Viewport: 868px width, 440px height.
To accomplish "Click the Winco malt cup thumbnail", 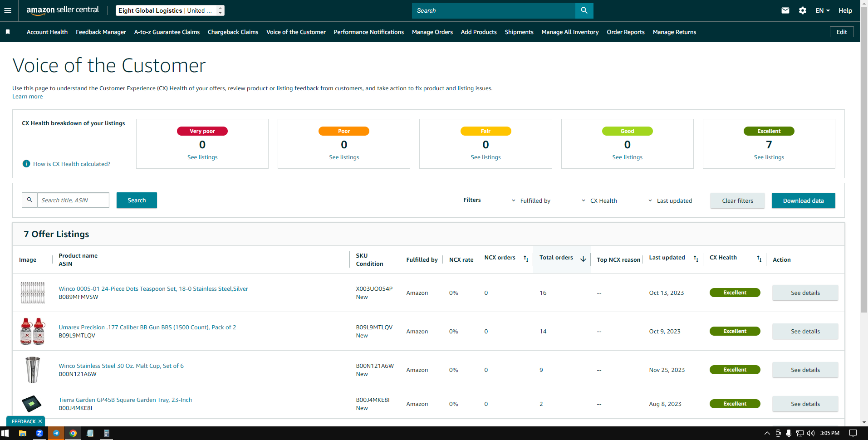I will point(33,370).
